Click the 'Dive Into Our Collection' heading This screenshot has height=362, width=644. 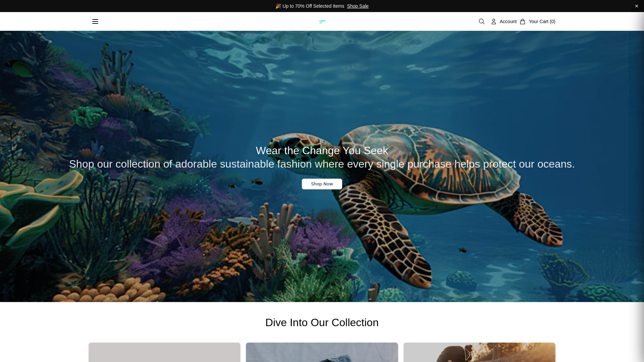tap(322, 322)
